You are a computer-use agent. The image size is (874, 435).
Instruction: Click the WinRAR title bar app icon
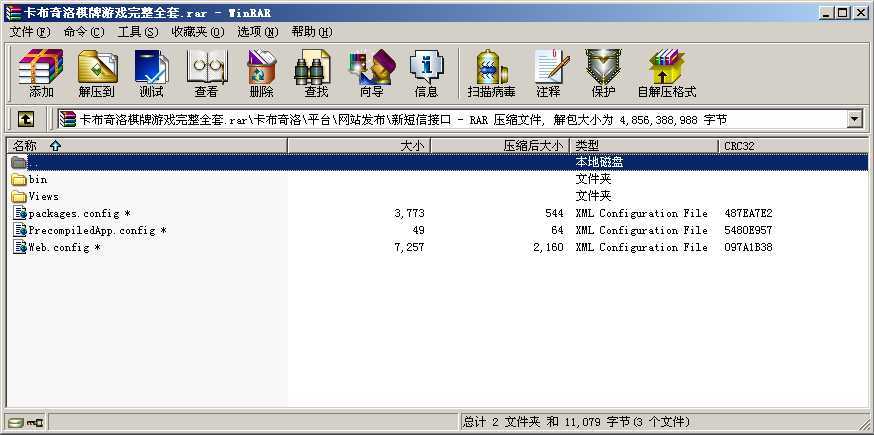coord(13,12)
